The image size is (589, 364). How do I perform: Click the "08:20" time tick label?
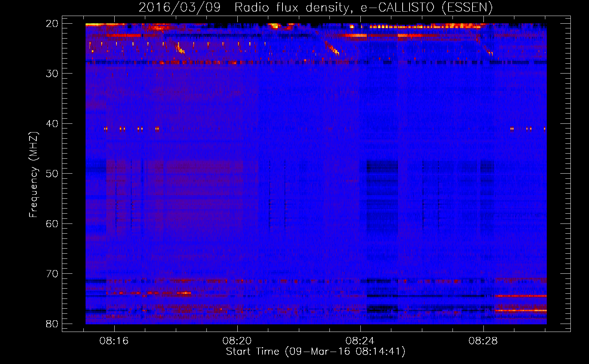pos(237,341)
